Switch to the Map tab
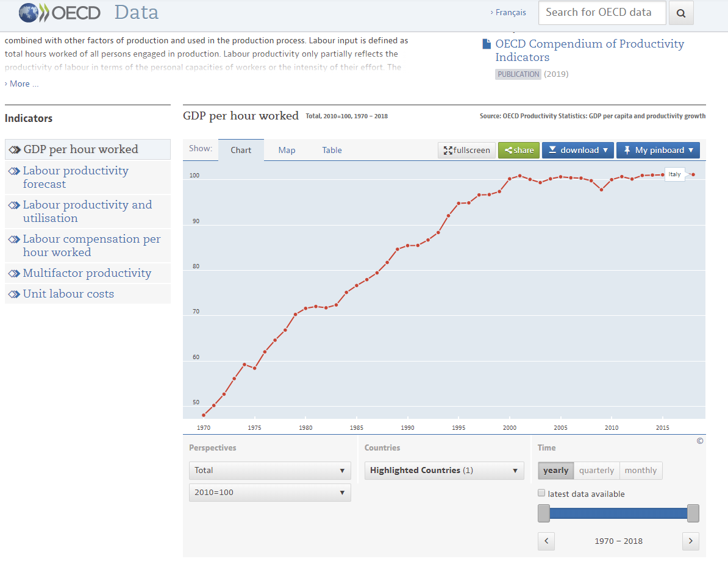The height and width of the screenshot is (567, 728). [287, 150]
